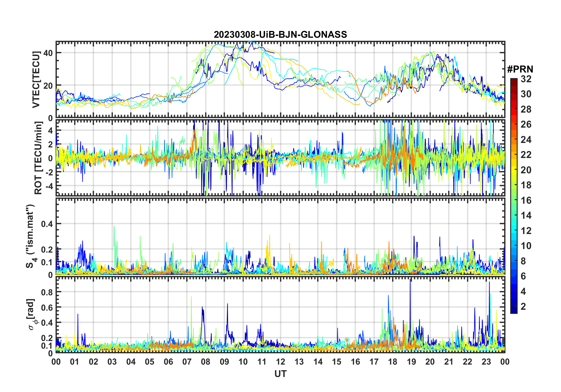Image resolution: width=561 pixels, height=392 pixels.
Task: Click the plot title 20230308-UiB-BJN-GLONASS
Action: coord(280,35)
